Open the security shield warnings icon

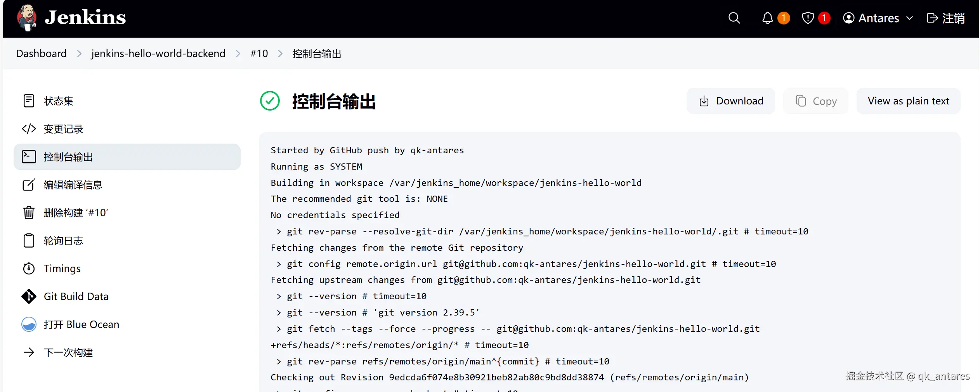point(808,18)
